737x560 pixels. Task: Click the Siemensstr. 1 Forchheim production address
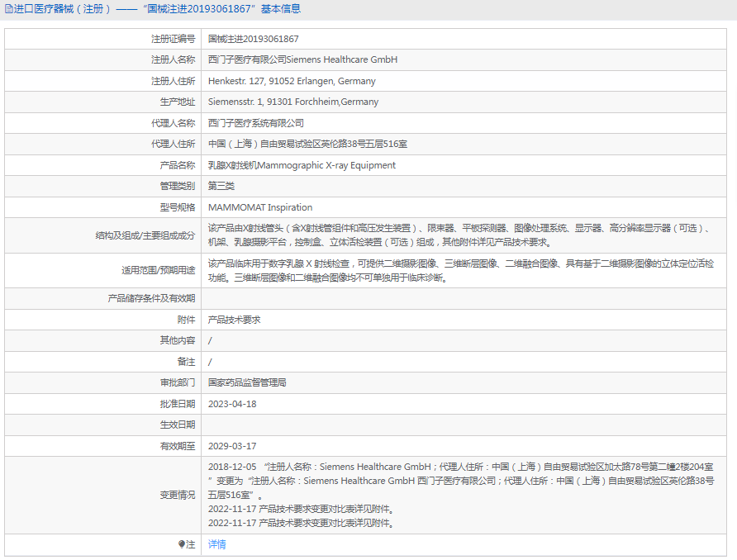tap(292, 102)
